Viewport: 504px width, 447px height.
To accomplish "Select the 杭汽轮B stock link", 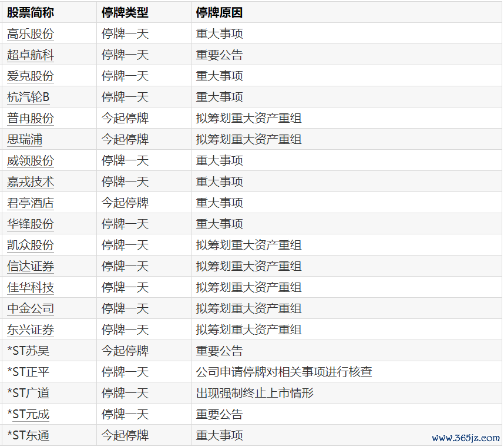I will [x=28, y=98].
